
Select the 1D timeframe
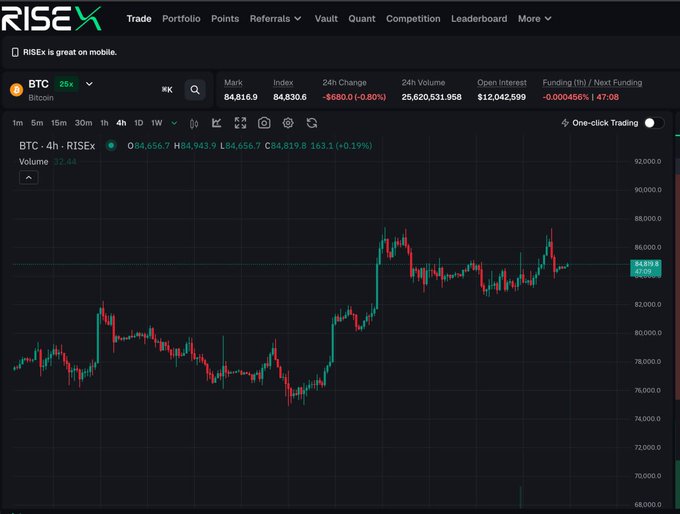tap(138, 123)
